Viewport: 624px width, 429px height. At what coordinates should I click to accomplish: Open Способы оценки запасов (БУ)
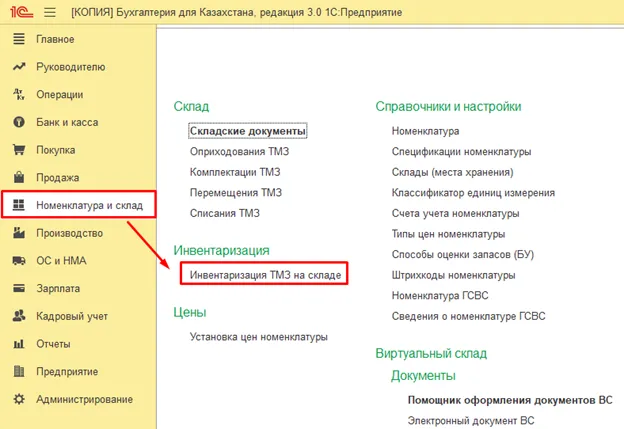463,255
